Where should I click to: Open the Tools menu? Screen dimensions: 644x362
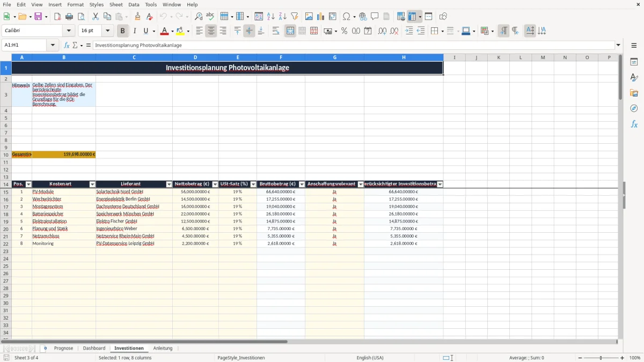(151, 4)
